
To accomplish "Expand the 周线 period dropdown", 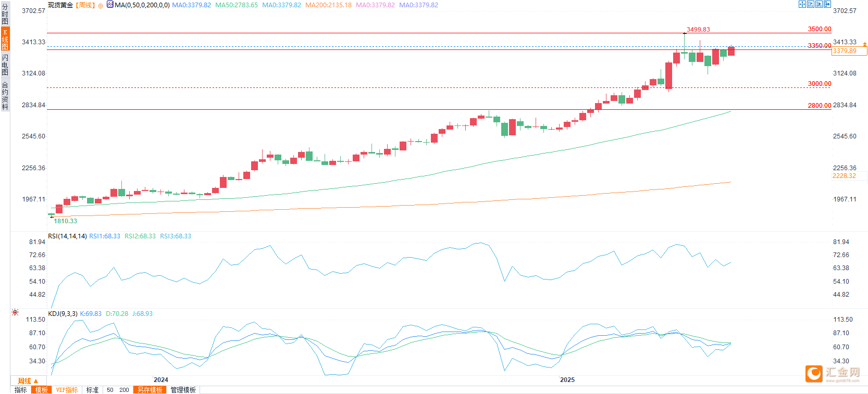I will tap(28, 381).
